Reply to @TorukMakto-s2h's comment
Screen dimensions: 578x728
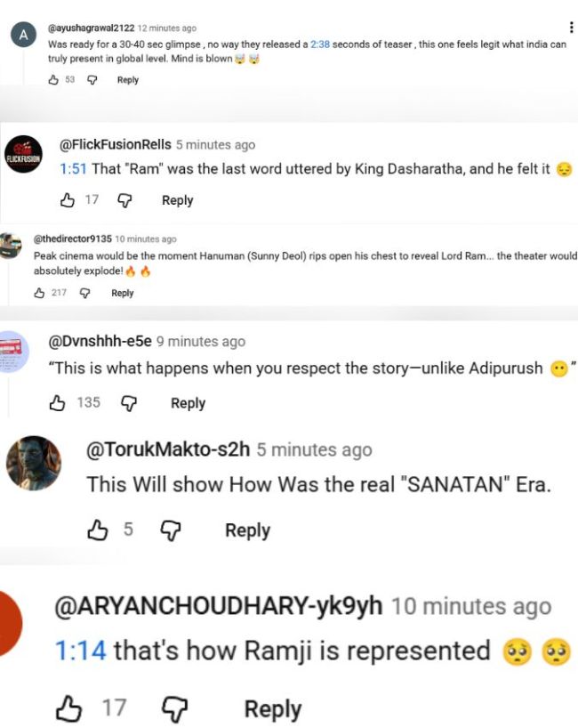(247, 530)
